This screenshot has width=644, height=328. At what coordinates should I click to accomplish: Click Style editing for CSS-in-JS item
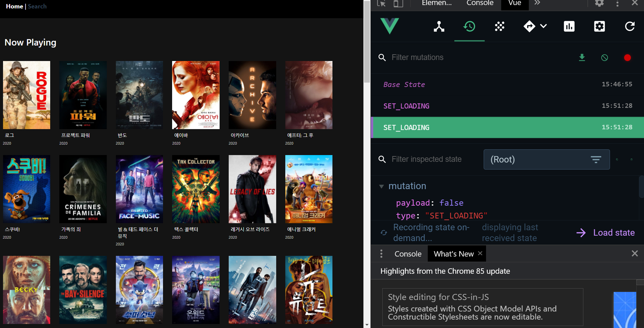tap(483, 307)
